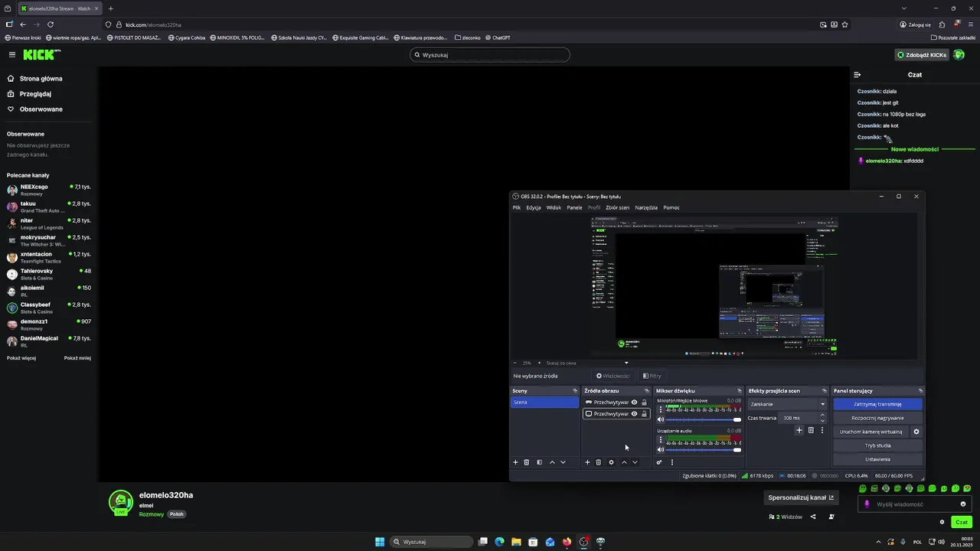Mute Urządzenie audio speaker icon

click(661, 450)
